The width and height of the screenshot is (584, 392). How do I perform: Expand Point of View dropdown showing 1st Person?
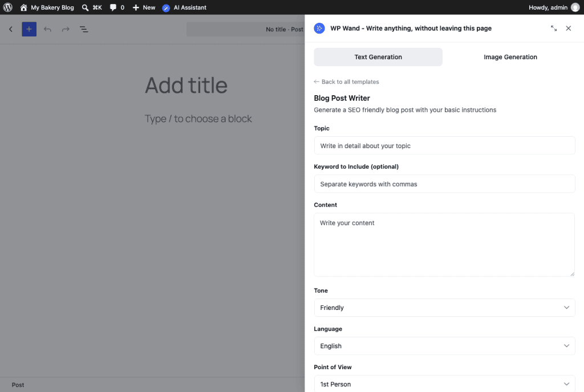pos(444,384)
